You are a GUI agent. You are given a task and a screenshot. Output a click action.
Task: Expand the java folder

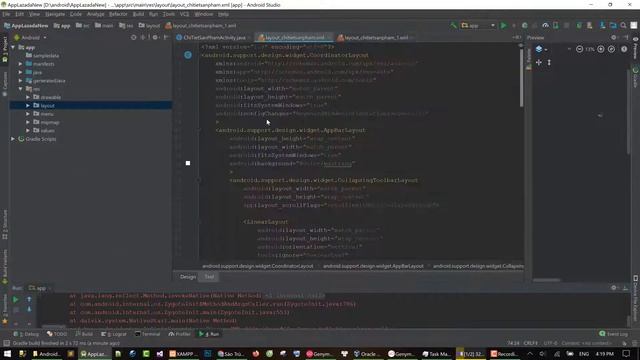coord(20,72)
